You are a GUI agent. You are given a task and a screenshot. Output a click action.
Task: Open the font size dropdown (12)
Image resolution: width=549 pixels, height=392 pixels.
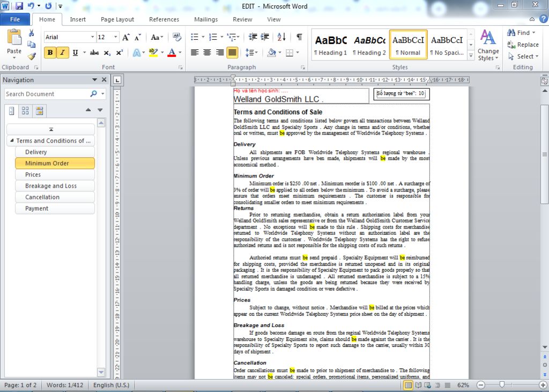[115, 37]
